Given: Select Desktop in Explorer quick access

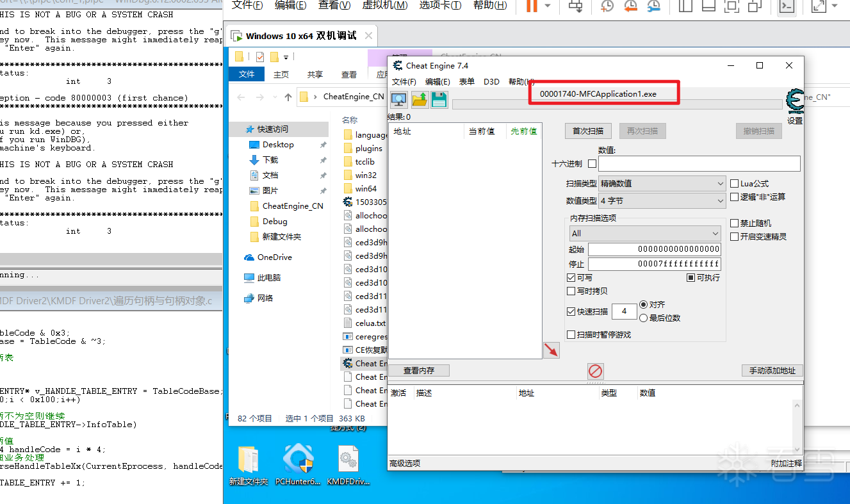Looking at the screenshot, I should 278,145.
